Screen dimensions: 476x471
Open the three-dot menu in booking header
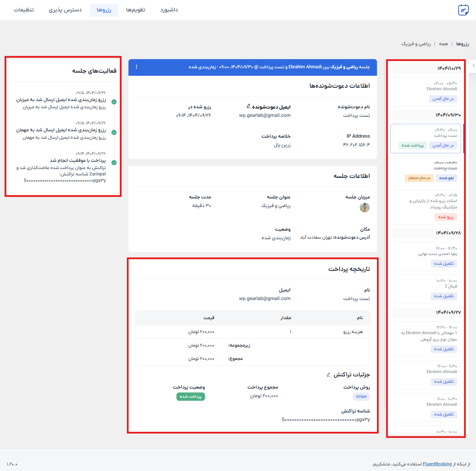coord(136,67)
